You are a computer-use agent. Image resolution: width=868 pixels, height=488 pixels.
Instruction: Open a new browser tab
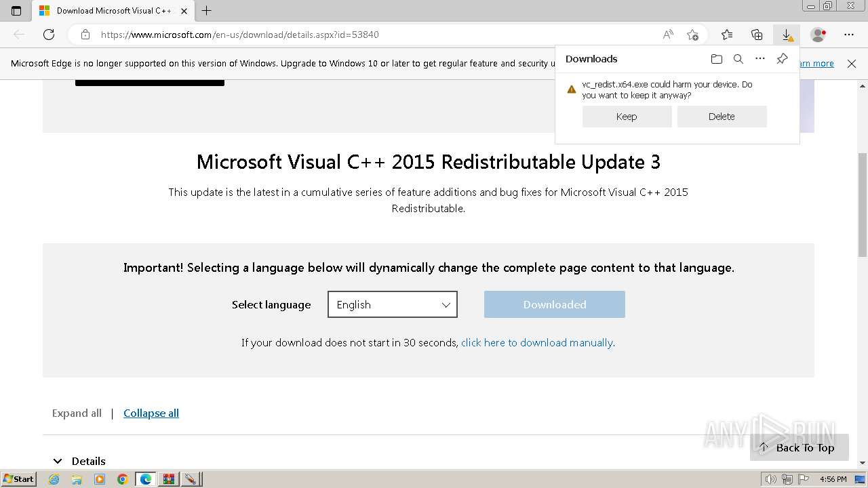click(x=207, y=11)
